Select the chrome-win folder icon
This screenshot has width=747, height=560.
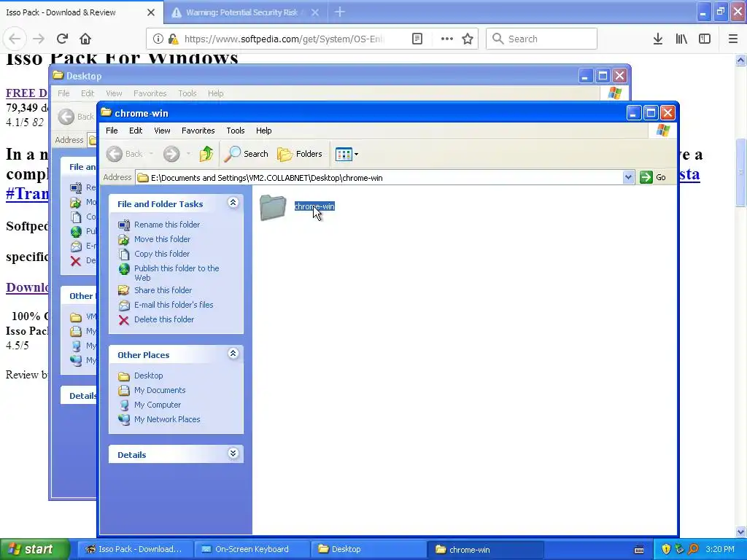pyautogui.click(x=273, y=208)
